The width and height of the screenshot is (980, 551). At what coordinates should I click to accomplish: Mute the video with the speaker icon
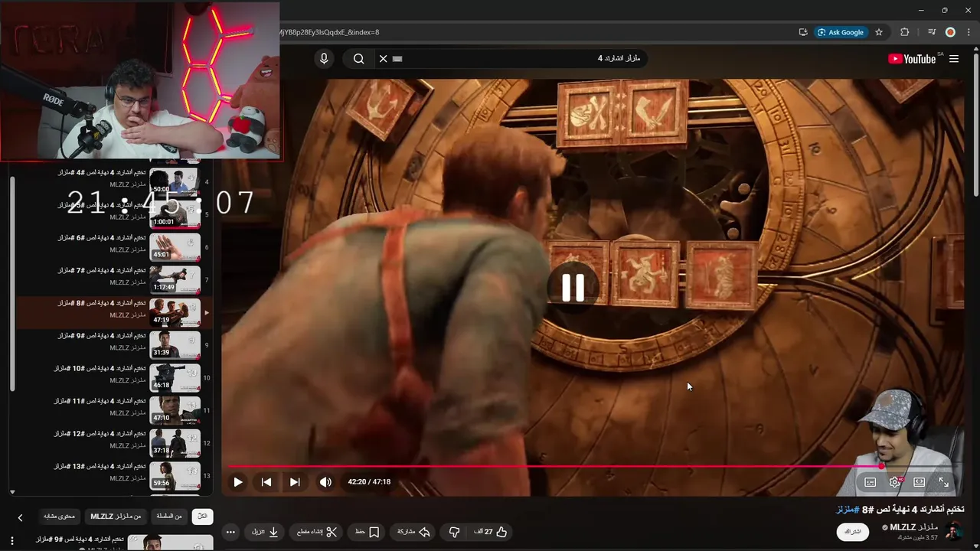pyautogui.click(x=325, y=482)
